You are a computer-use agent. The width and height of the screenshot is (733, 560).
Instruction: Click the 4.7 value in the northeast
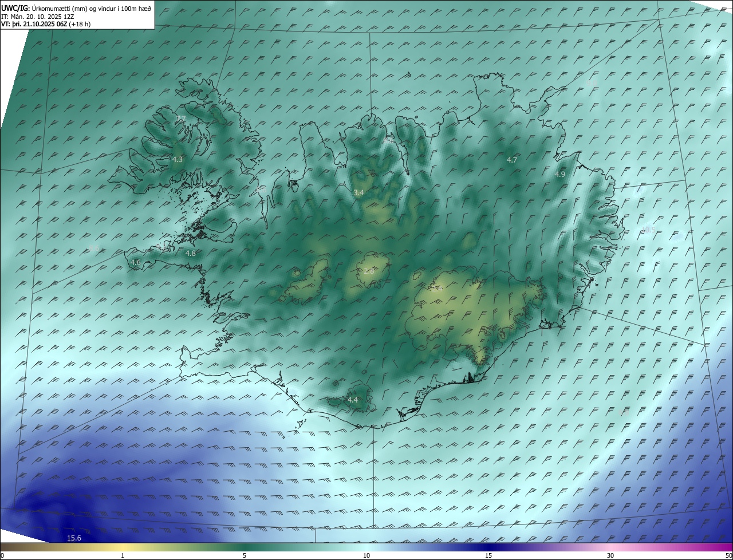pos(512,160)
